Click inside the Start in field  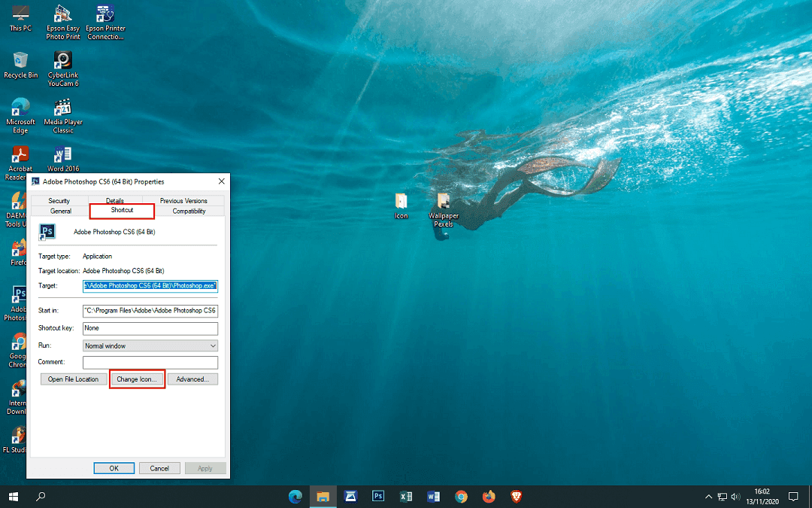click(x=150, y=311)
